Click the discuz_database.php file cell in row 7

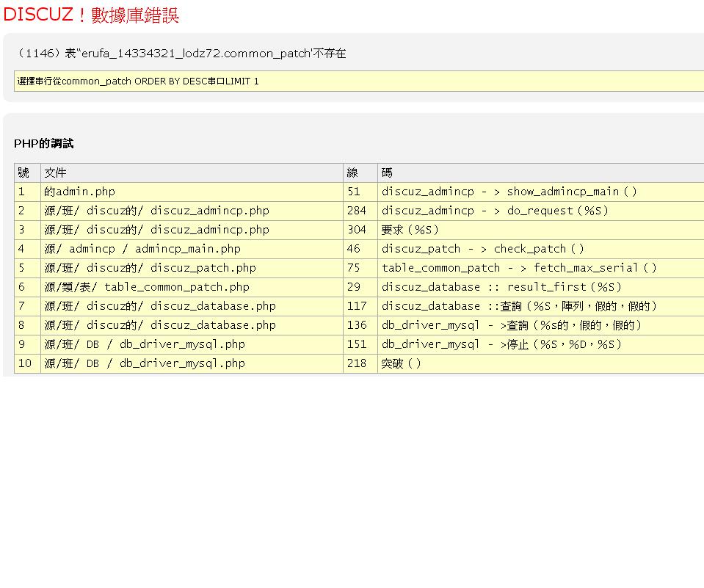click(x=192, y=306)
